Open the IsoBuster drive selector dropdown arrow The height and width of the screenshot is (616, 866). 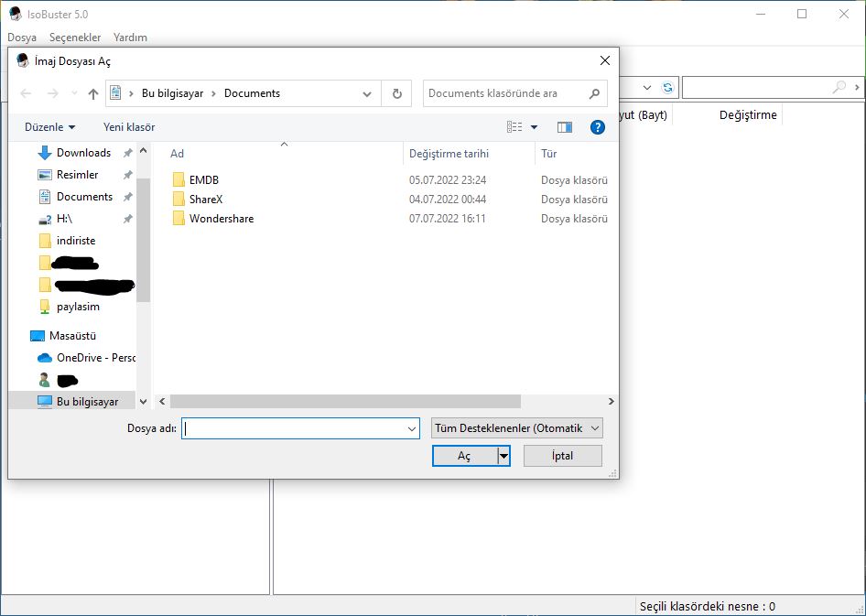pos(647,87)
